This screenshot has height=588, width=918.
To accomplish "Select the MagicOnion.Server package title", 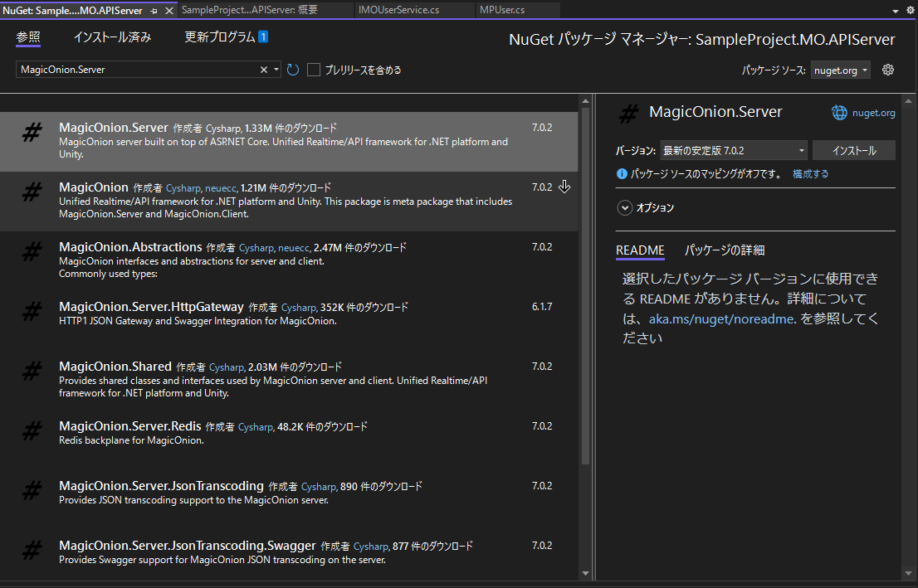I will click(114, 128).
